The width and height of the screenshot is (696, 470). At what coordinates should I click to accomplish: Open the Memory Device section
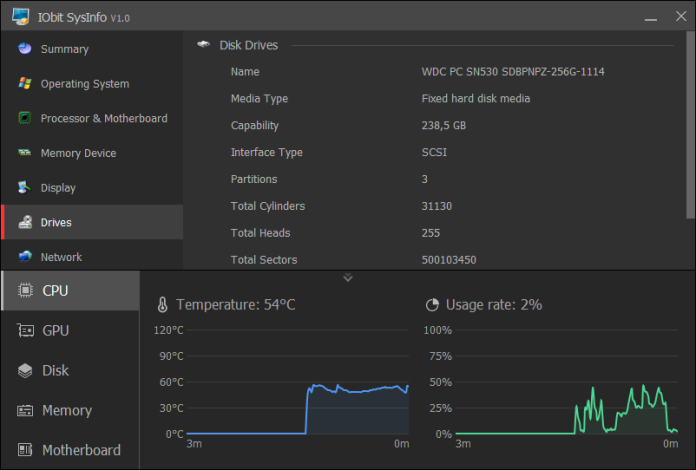tap(78, 153)
